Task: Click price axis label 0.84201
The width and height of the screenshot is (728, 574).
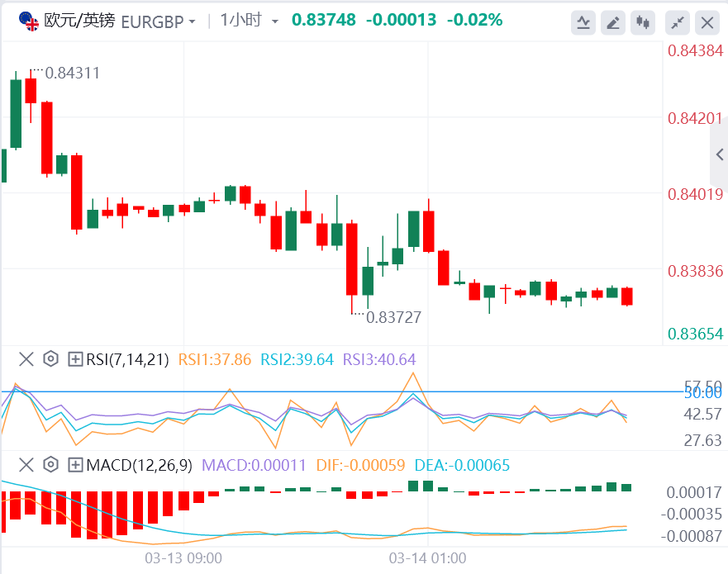Action: point(695,118)
